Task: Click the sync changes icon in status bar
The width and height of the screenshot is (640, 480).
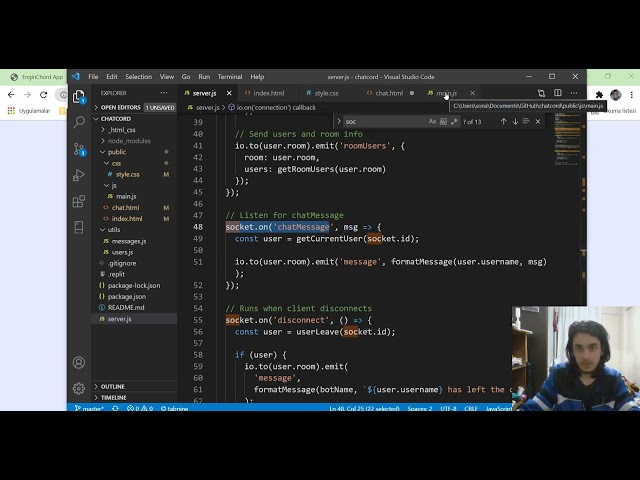Action: (x=116, y=408)
